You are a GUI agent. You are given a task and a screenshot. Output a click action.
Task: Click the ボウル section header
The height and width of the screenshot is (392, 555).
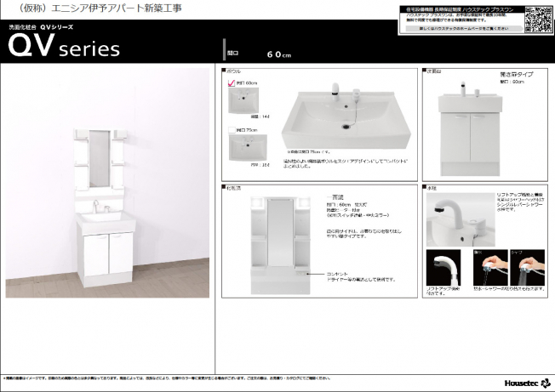pyautogui.click(x=232, y=71)
